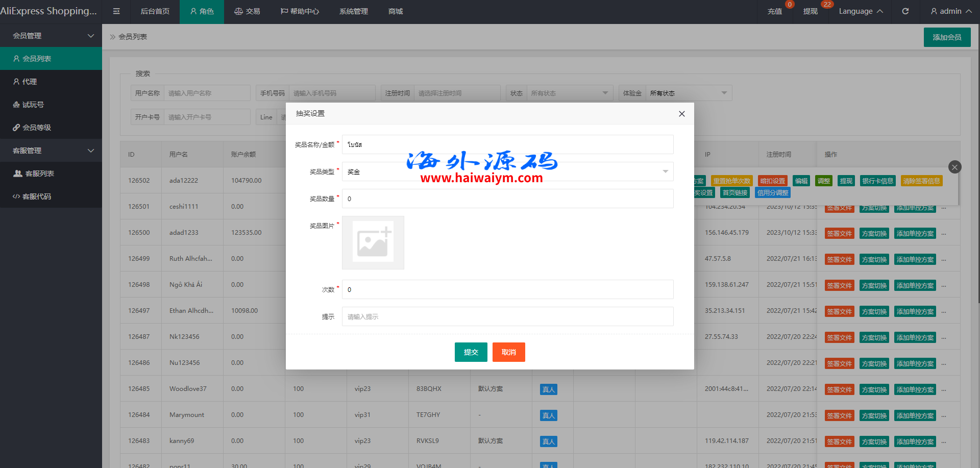The height and width of the screenshot is (468, 980).
Task: Click the 提示 text input
Action: click(507, 316)
